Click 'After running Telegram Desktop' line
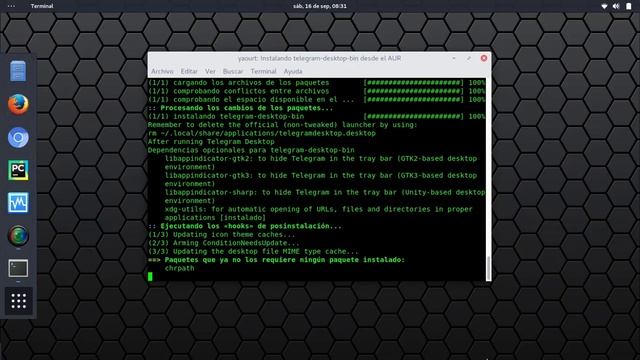 [x=211, y=142]
